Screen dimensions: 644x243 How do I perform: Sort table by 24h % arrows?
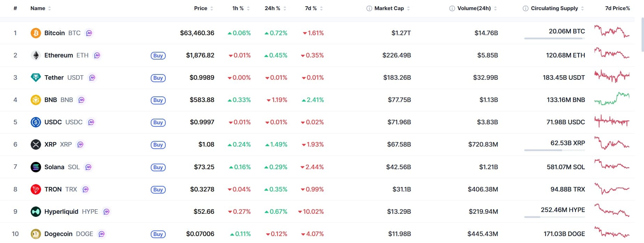tap(285, 8)
